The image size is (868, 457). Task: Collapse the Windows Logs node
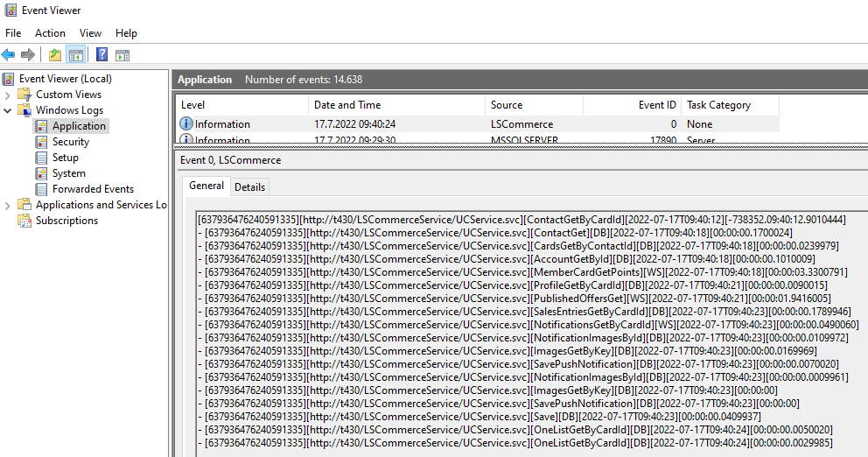[x=8, y=110]
